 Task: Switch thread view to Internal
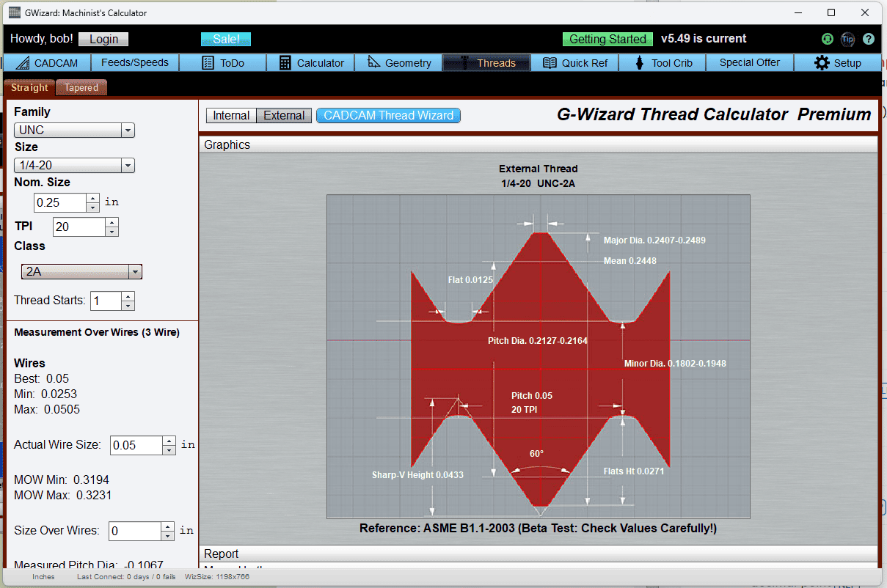coord(231,115)
